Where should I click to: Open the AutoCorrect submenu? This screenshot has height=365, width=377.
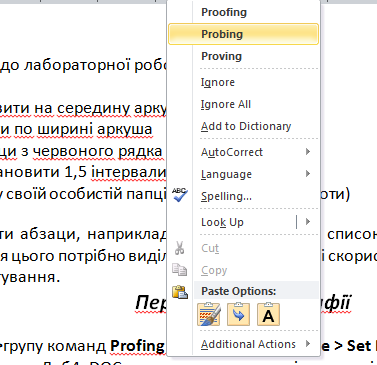tap(232, 152)
